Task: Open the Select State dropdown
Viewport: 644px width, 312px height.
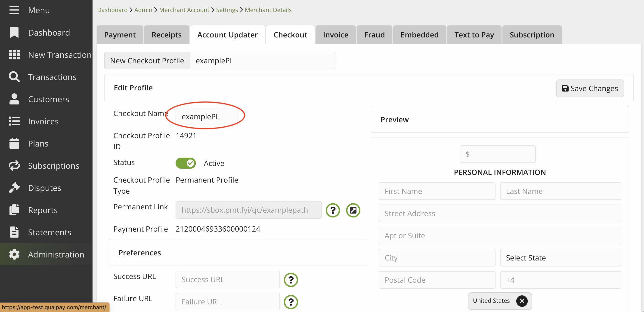Action: 560,257
